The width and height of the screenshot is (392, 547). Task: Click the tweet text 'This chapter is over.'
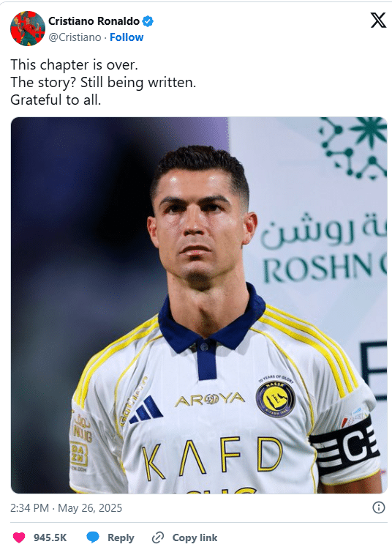point(74,65)
